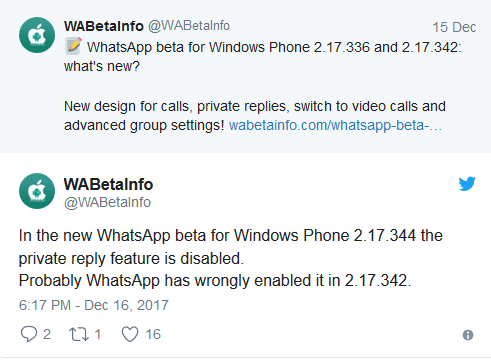Click bold WABetaInfo name in quoted tweet

(x=104, y=26)
